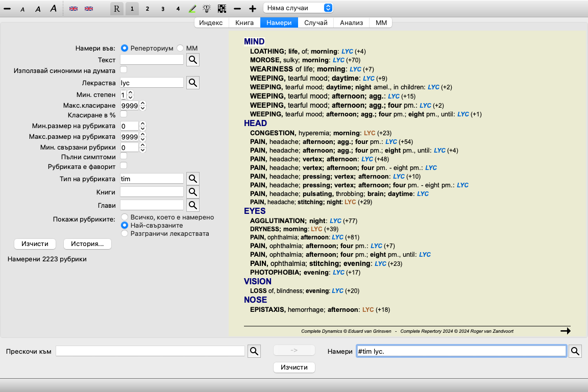The height and width of the screenshot is (392, 588).
Task: Click the R repertory toolbar button
Action: tap(117, 9)
